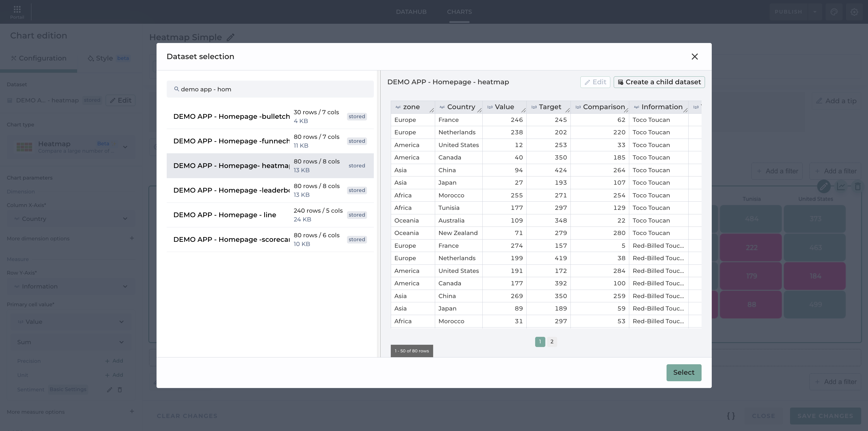Click the Country column header
868x431 pixels.
[459, 107]
